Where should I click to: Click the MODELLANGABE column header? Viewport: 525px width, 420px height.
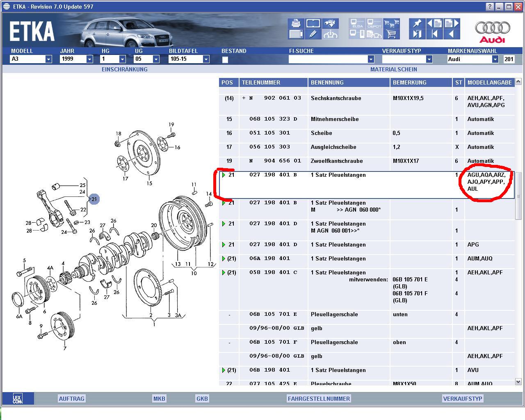click(x=490, y=82)
